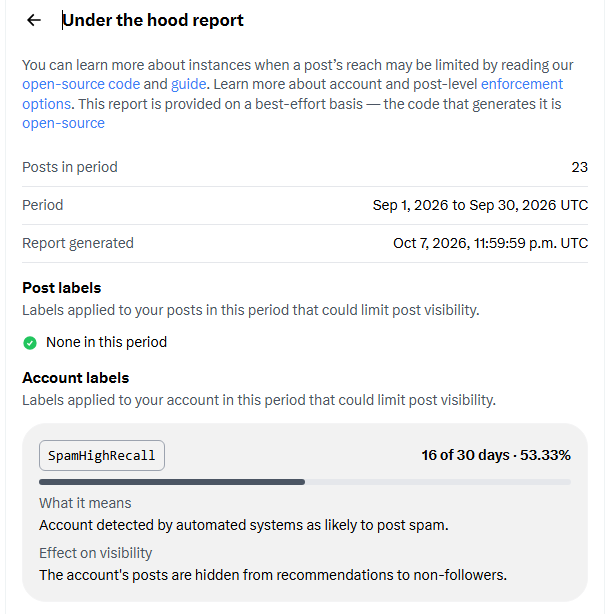Select the SpamHighRecall label badge
The width and height of the screenshot is (615, 614).
click(x=102, y=455)
